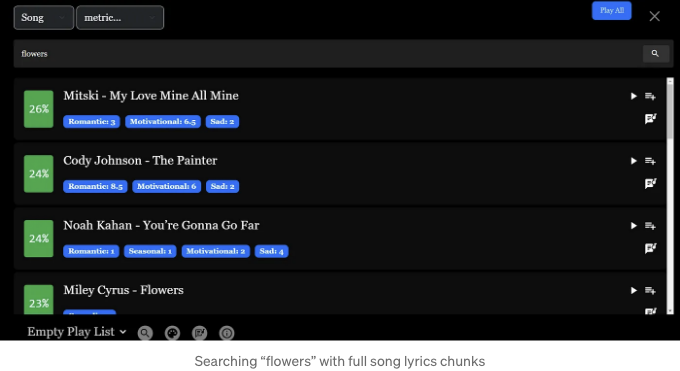The height and width of the screenshot is (371, 680).
Task: Click the info icon in bottom bar
Action: point(226,333)
